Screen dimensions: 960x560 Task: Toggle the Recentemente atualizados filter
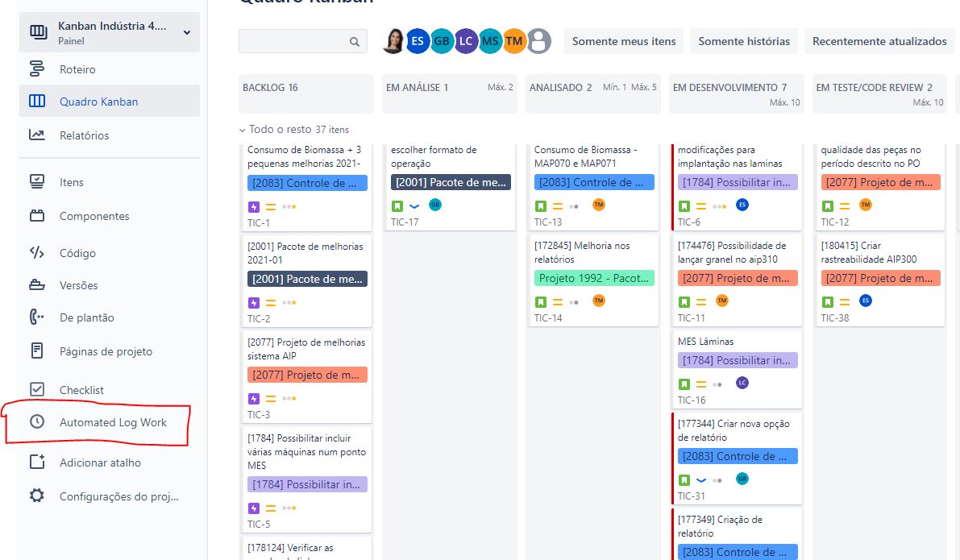[x=879, y=41]
